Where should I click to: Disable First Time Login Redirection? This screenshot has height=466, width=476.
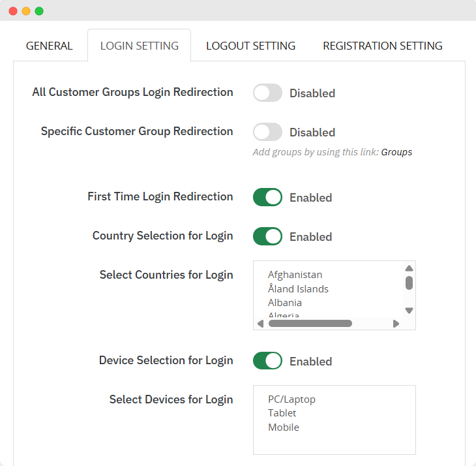tap(267, 197)
